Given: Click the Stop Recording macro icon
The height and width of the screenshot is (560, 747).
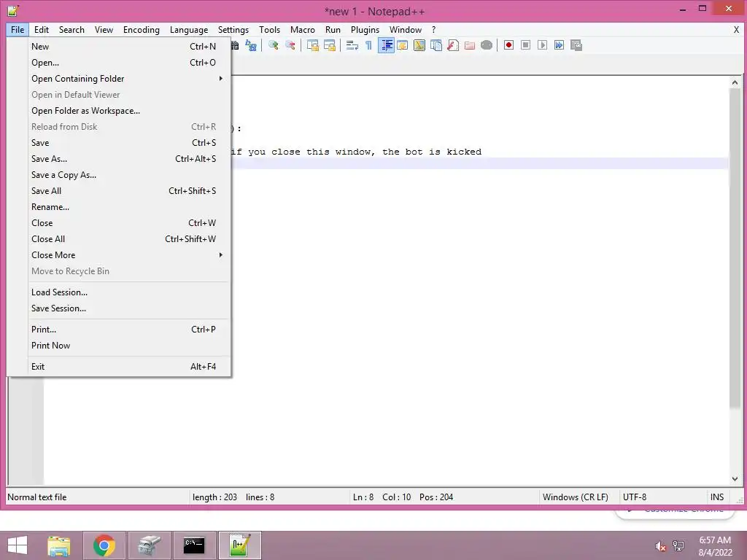Looking at the screenshot, I should pyautogui.click(x=525, y=45).
